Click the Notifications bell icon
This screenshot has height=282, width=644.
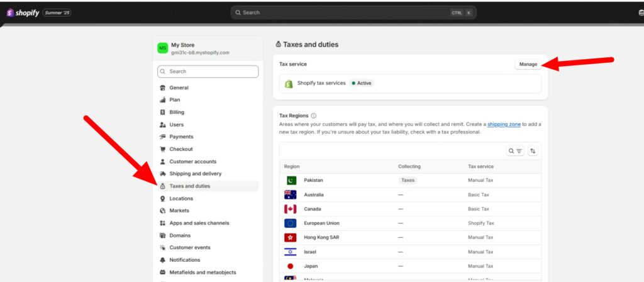(162, 260)
